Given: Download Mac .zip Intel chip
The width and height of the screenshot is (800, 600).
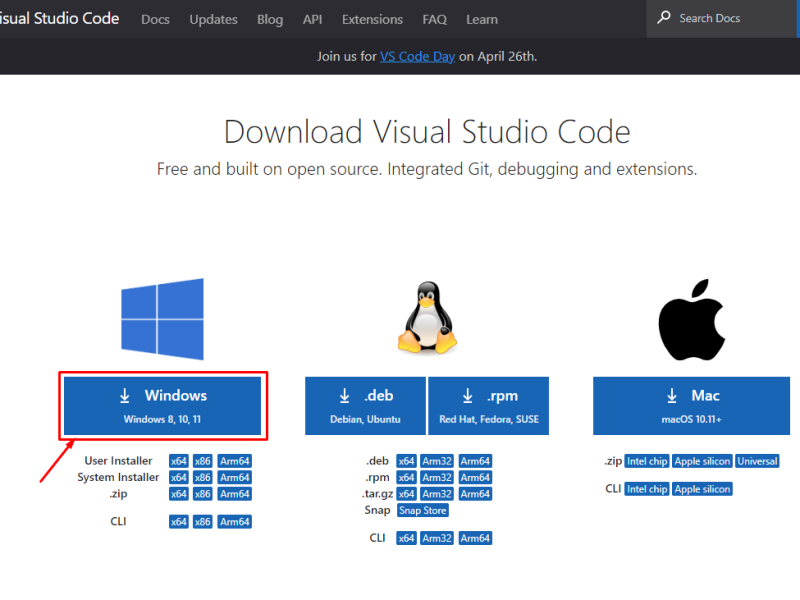Looking at the screenshot, I should click(647, 461).
